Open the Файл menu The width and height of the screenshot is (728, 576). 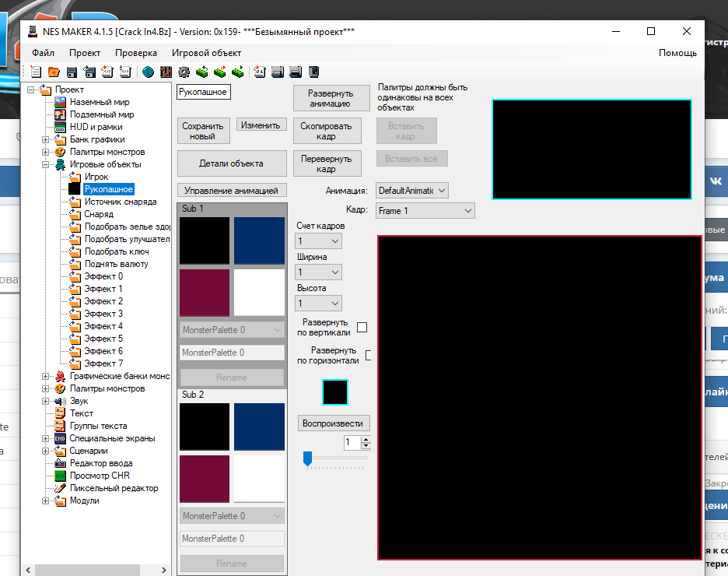point(44,53)
